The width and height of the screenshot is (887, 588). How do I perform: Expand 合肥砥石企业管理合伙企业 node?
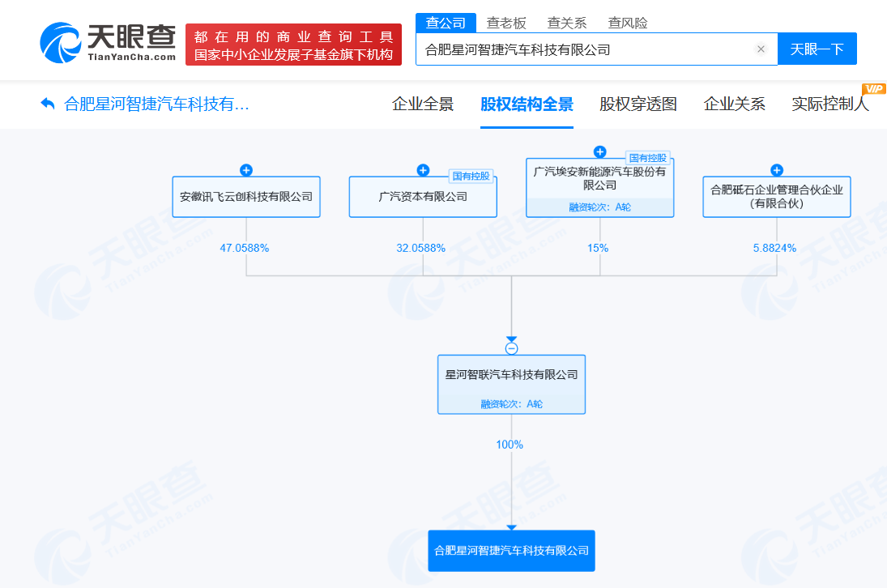(x=776, y=170)
